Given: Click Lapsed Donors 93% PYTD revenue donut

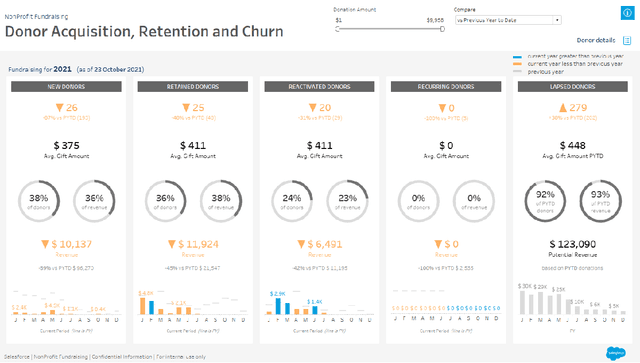Looking at the screenshot, I should click(600, 201).
